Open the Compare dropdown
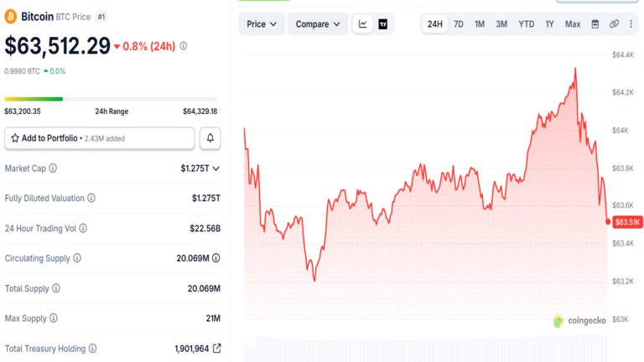Screen dimensions: 644x362 point(318,24)
